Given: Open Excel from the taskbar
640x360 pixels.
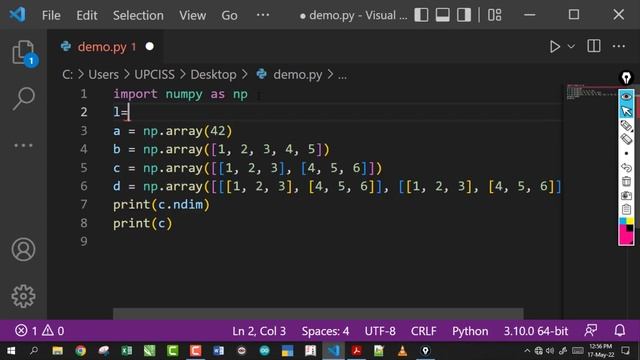Looking at the screenshot, I should coord(127,351).
